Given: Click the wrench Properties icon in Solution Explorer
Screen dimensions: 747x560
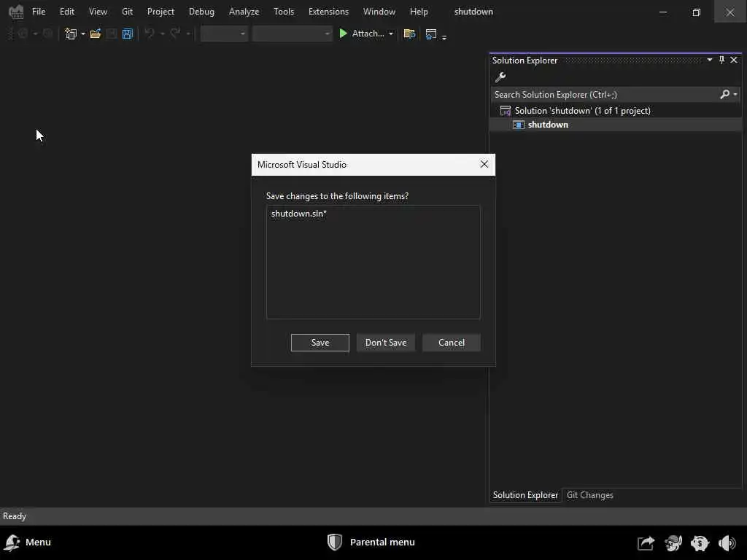Looking at the screenshot, I should click(500, 77).
